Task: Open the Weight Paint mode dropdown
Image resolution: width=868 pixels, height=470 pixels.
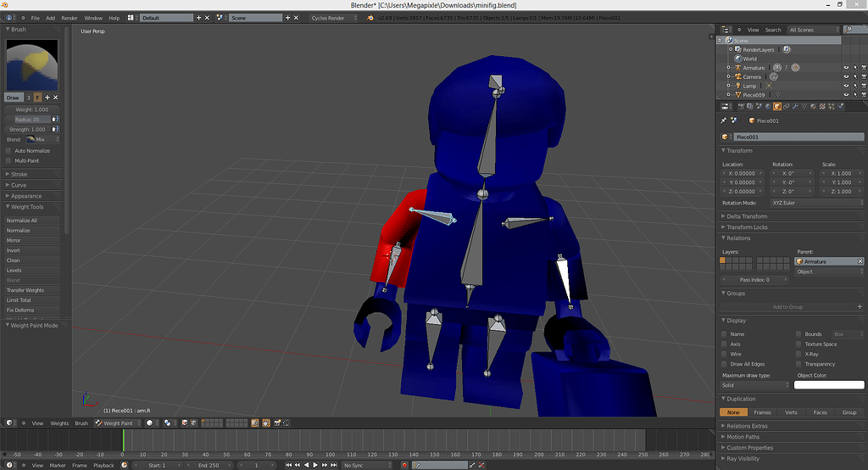Action: point(117,422)
